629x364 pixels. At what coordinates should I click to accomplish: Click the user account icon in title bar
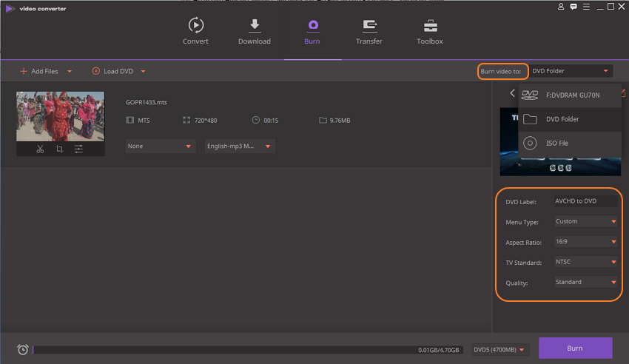[561, 7]
